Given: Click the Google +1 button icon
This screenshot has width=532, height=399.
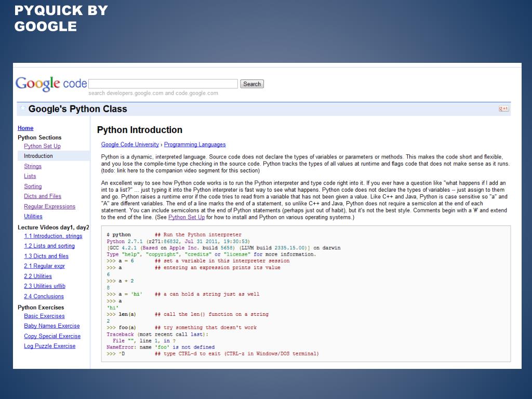Looking at the screenshot, I should (x=503, y=109).
